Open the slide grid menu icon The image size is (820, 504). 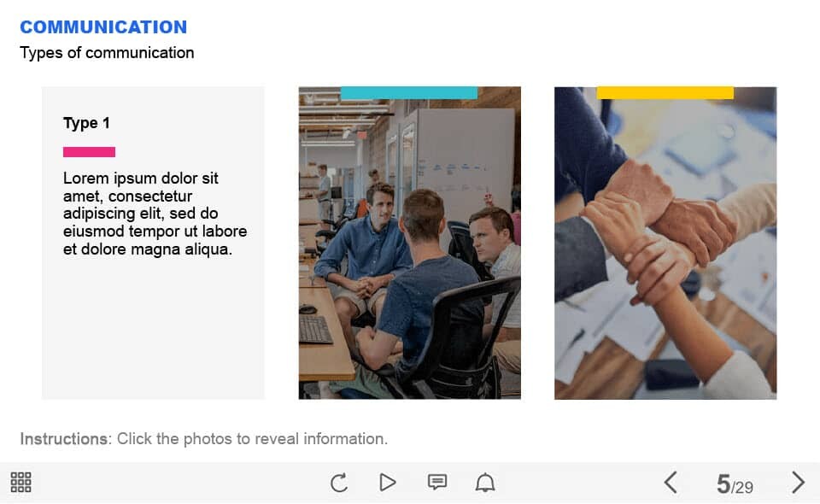point(20,482)
